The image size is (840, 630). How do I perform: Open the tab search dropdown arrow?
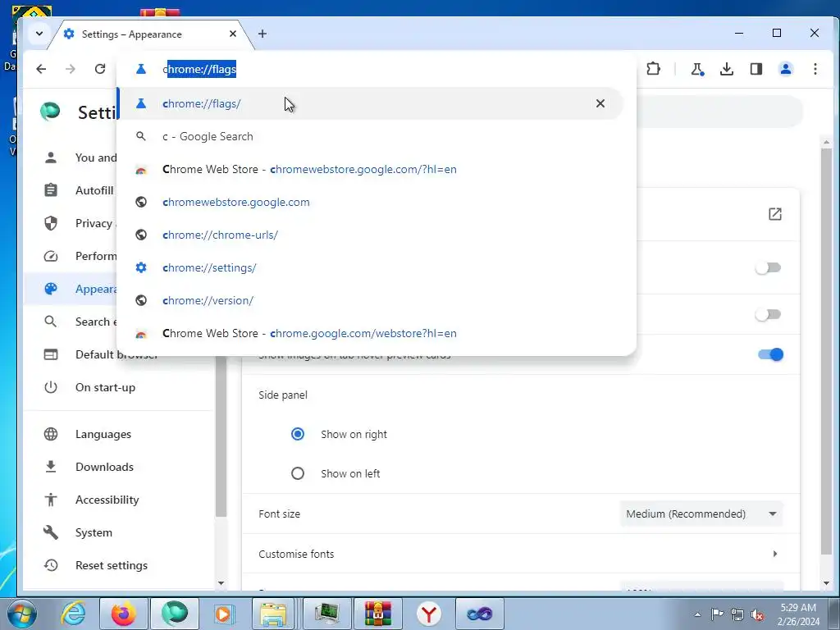tap(39, 34)
